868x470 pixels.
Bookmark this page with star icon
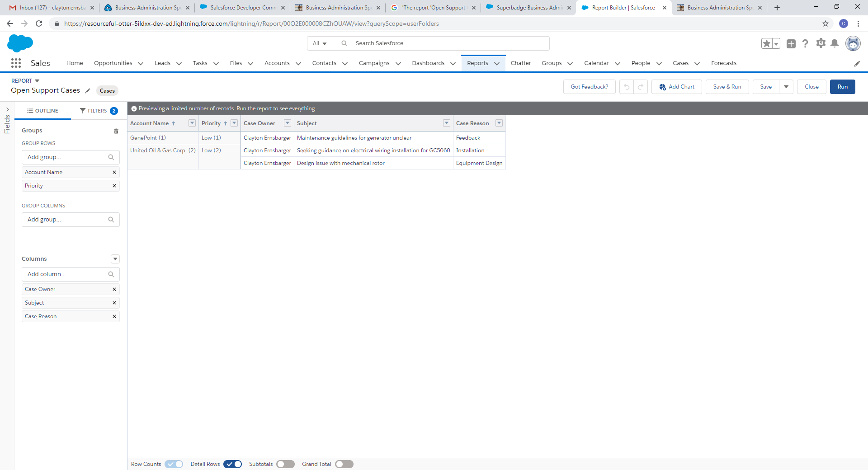point(826,23)
